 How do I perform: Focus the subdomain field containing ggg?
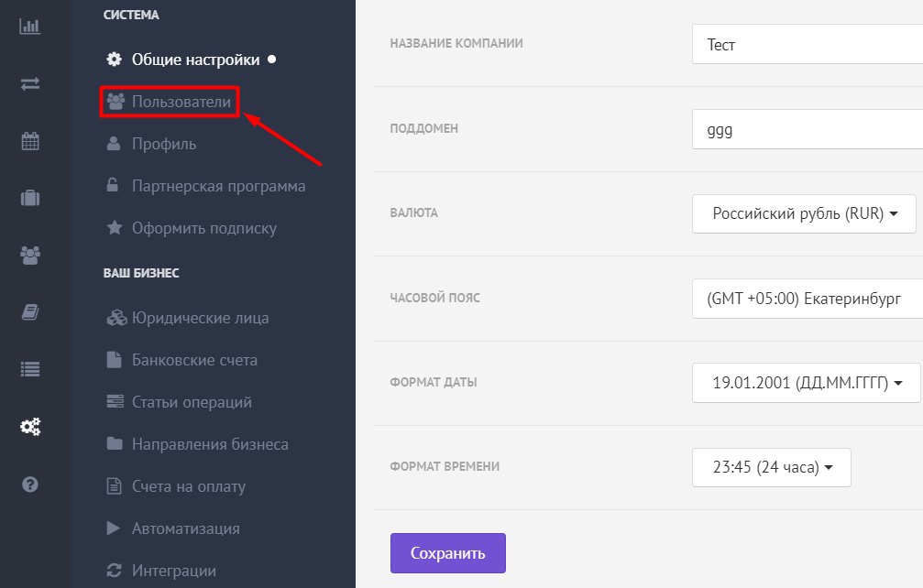point(807,129)
